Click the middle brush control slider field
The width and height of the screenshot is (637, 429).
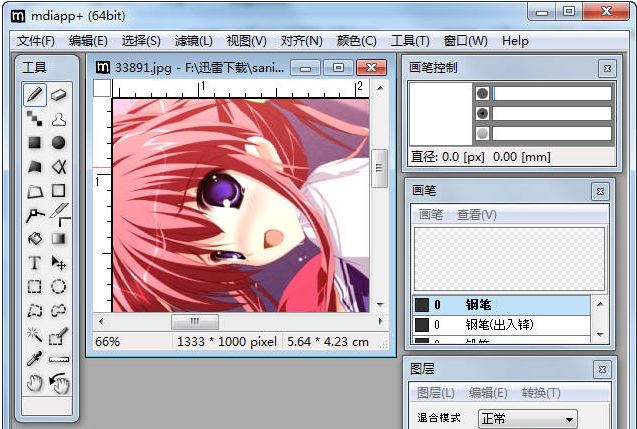(552, 113)
